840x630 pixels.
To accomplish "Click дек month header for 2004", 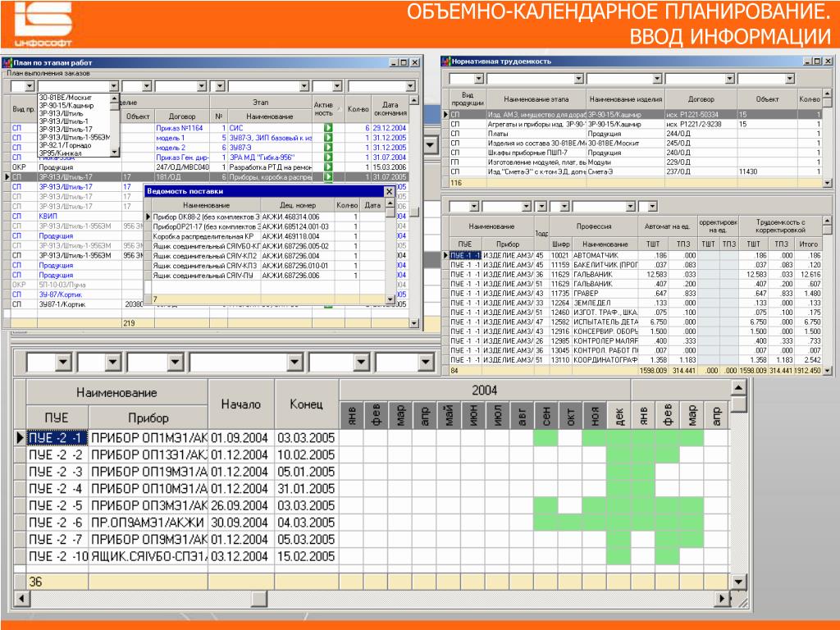I will pos(619,415).
